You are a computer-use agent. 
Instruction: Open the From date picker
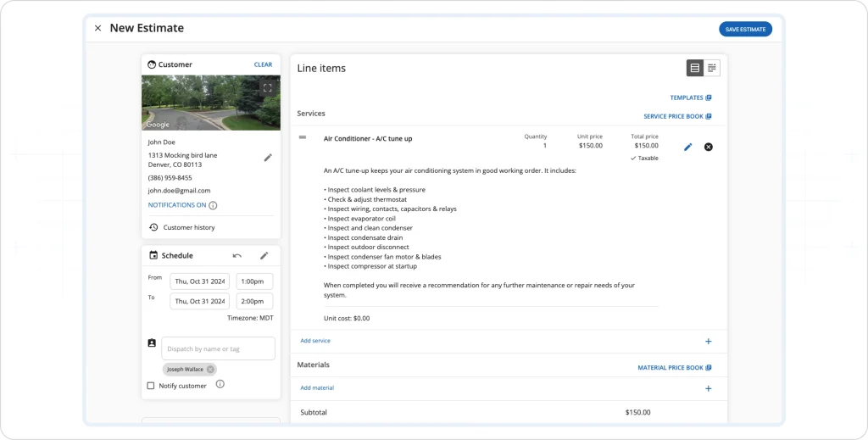199,281
